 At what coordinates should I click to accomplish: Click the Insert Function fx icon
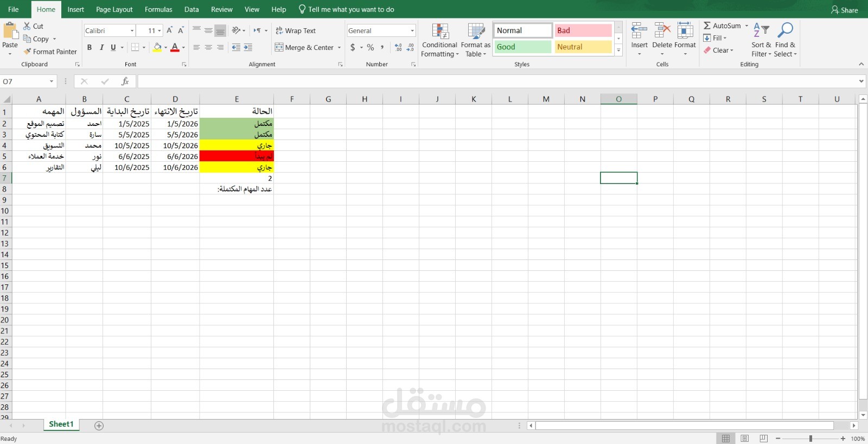pyautogui.click(x=125, y=81)
